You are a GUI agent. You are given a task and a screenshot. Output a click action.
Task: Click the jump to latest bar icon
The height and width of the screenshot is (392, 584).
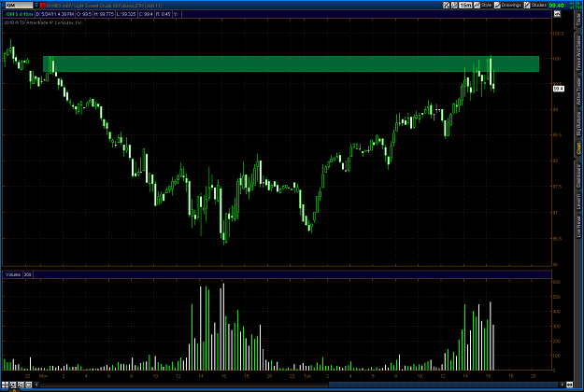click(569, 385)
